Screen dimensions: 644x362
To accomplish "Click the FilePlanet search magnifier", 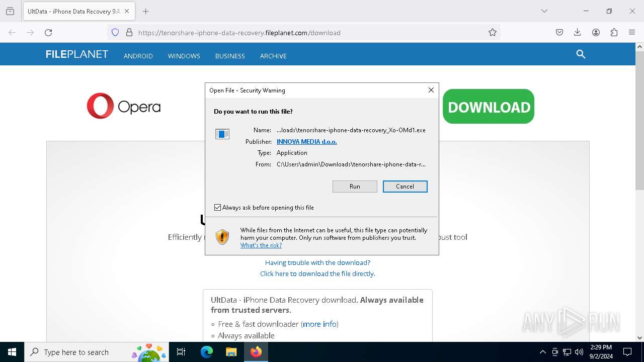I will pyautogui.click(x=581, y=54).
